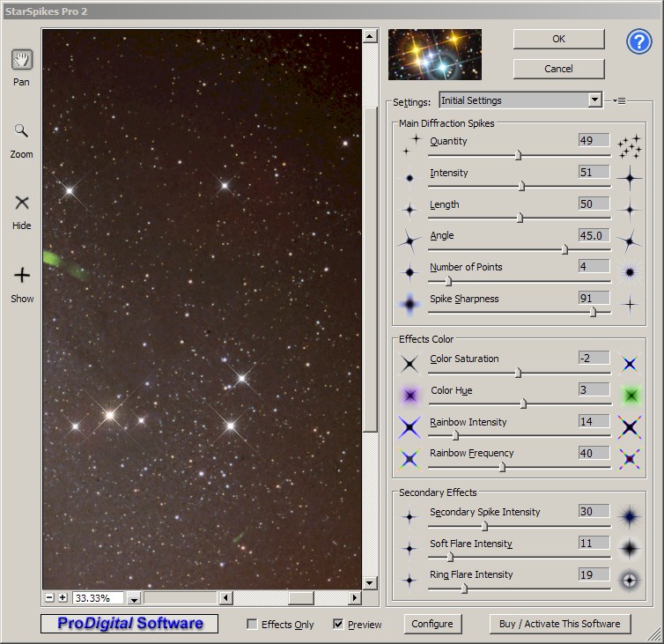Image resolution: width=664 pixels, height=644 pixels.
Task: Open the zoom percentage dropdown arrow
Action: [x=134, y=599]
